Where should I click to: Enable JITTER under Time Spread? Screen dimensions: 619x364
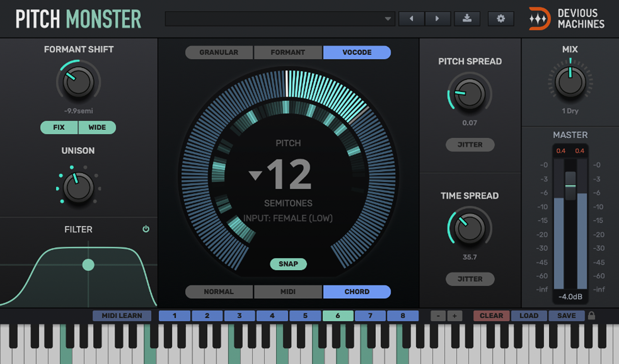(x=470, y=279)
